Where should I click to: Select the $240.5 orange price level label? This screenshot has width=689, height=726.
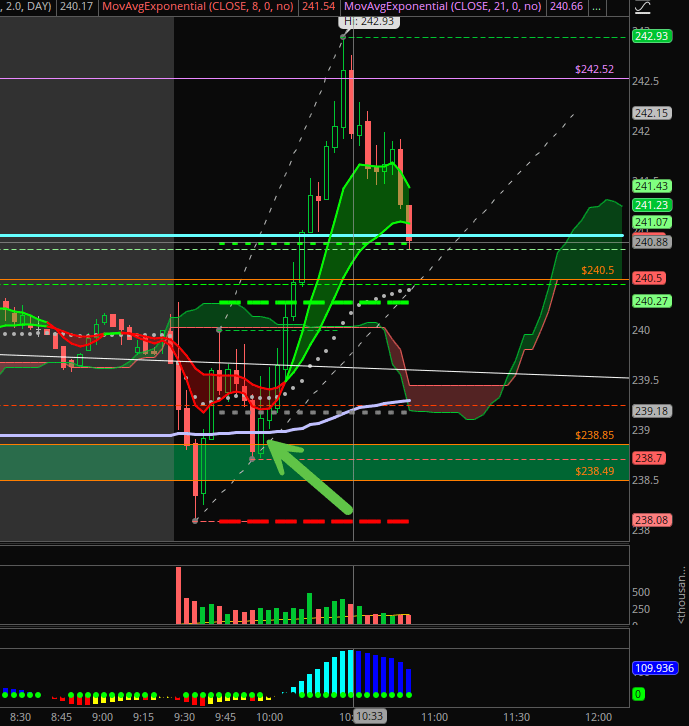tap(597, 270)
